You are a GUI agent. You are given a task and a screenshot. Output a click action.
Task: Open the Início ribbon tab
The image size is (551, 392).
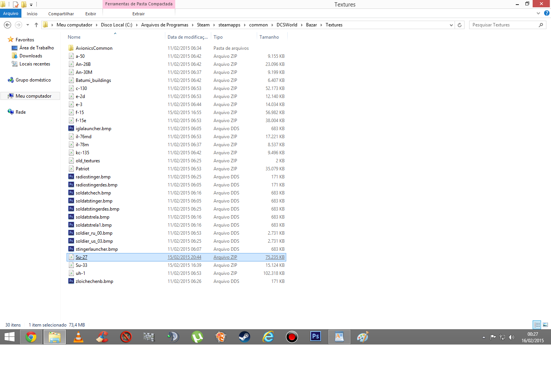tap(32, 14)
